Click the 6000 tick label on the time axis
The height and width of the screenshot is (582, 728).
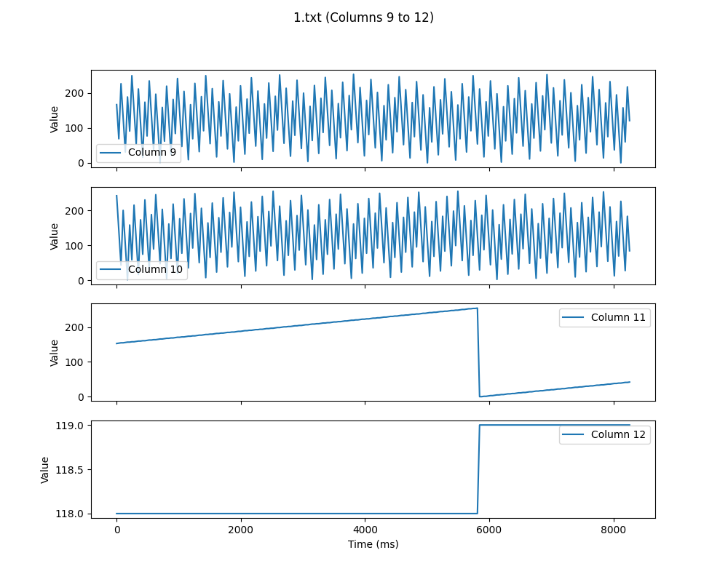point(489,530)
